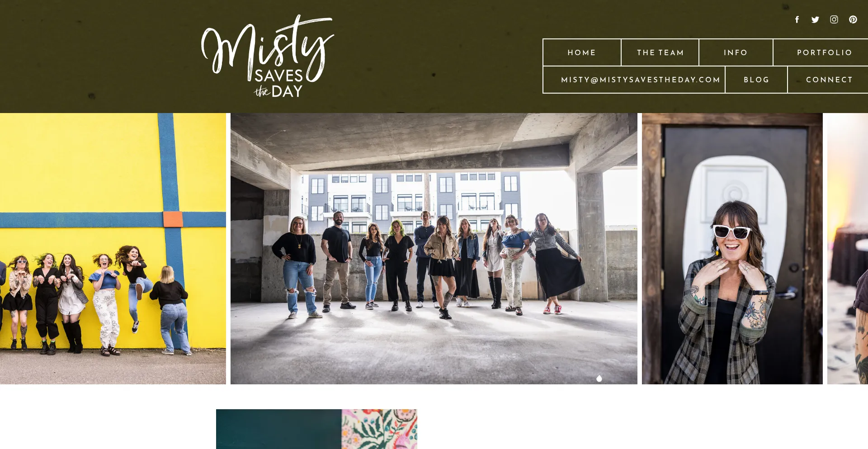The image size is (868, 449).
Task: Select the portrait of woman in sunglasses
Action: coord(732,249)
